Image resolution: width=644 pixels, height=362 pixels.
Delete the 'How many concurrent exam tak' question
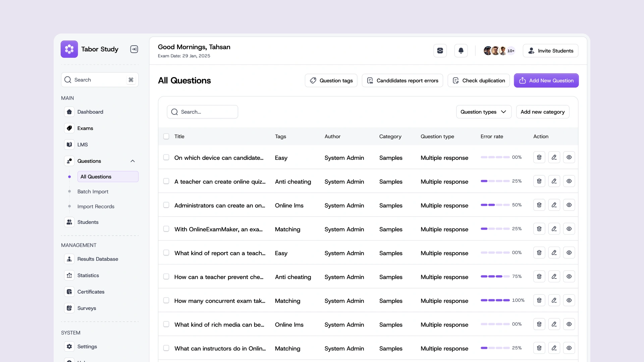(x=539, y=300)
